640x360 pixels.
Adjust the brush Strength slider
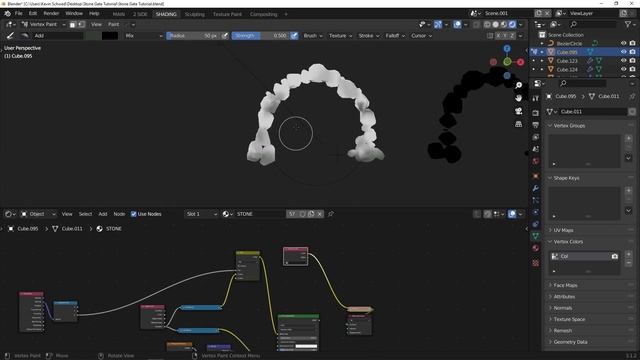coord(260,36)
